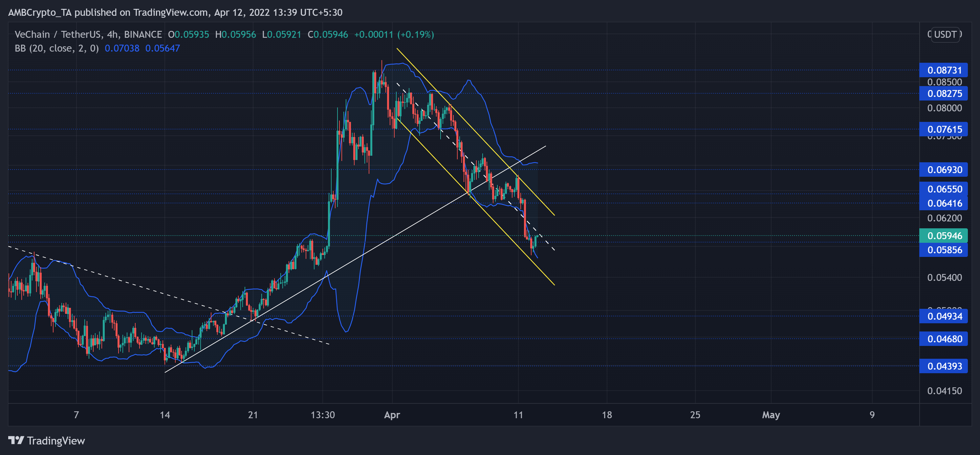Click the May label on the time axis
This screenshot has height=455, width=980.
click(772, 415)
